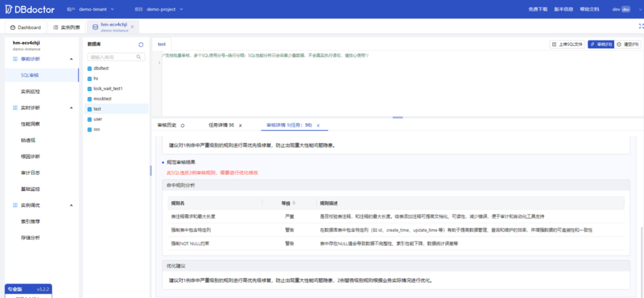Viewport: 644px width, 298px height.
Task: Select the lock_wait_test1 database
Action: click(116, 88)
